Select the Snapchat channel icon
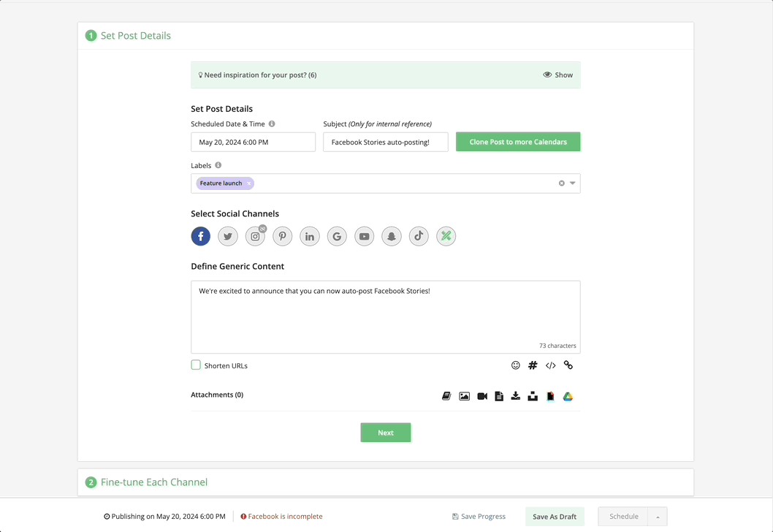The width and height of the screenshot is (773, 532). point(392,236)
